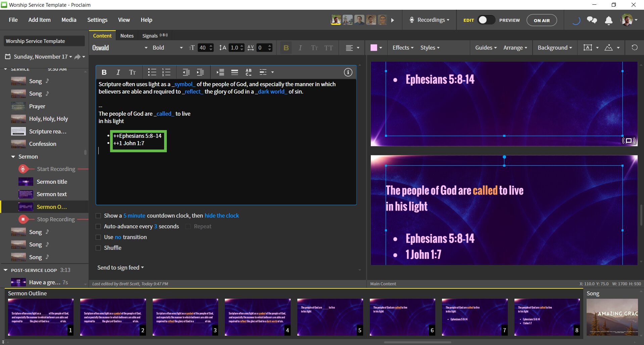The height and width of the screenshot is (345, 644).
Task: Open the Recordings dropdown
Action: click(429, 20)
